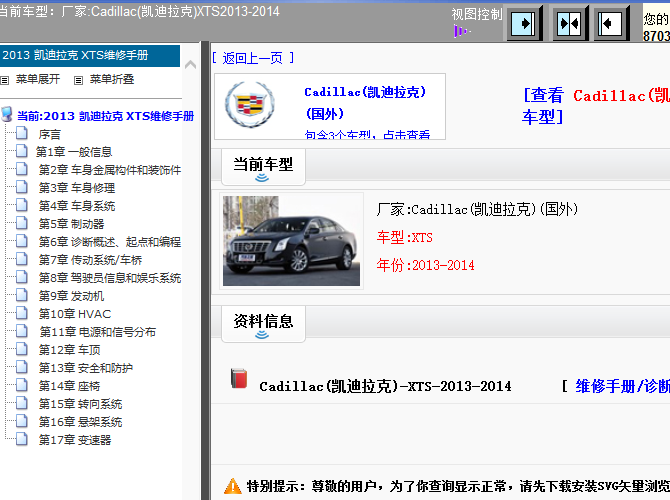Screen dimensions: 670x500
Task: Open 第3章 车身修理
Action: pos(77,188)
